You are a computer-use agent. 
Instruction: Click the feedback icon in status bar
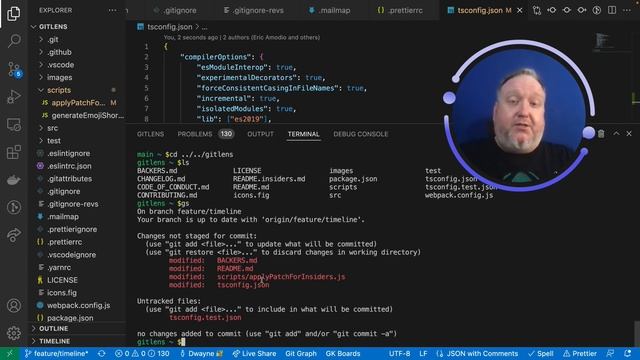coord(611,353)
